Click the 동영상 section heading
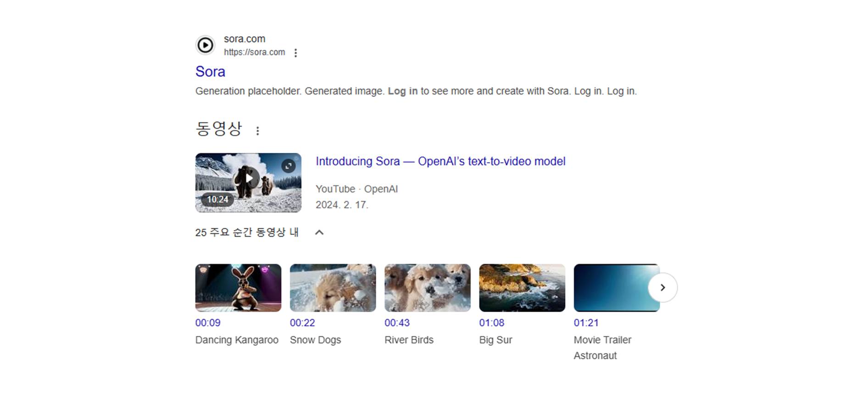 [x=218, y=129]
